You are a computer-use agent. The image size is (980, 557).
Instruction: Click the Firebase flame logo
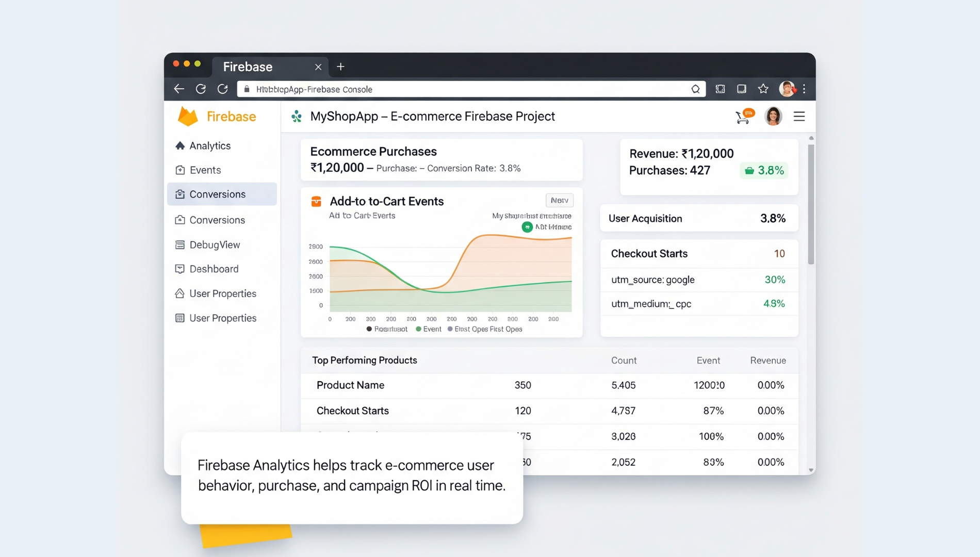(188, 117)
